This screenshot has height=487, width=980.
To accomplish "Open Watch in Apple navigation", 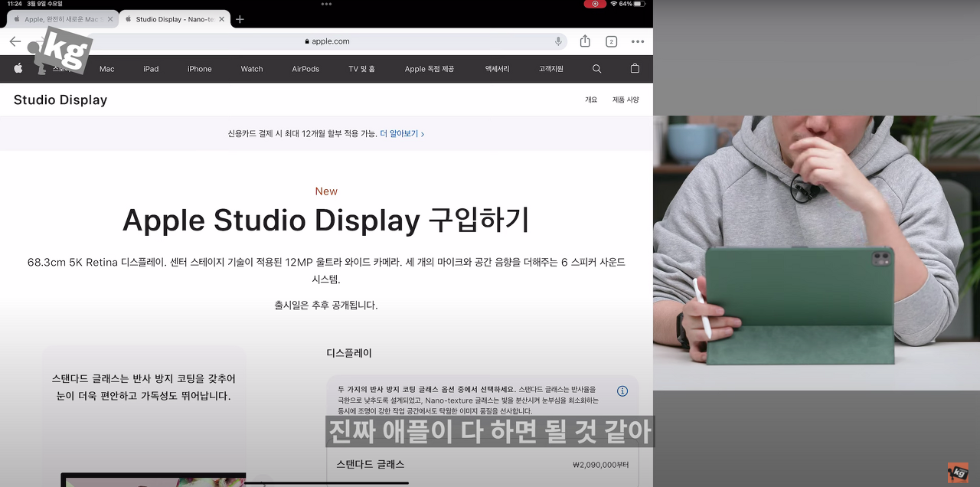I will click(x=252, y=69).
